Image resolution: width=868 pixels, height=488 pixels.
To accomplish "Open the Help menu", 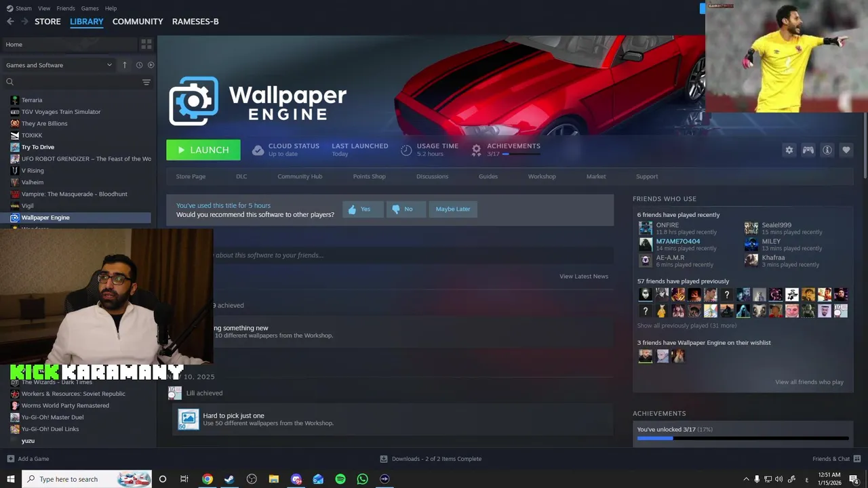I will tap(111, 8).
